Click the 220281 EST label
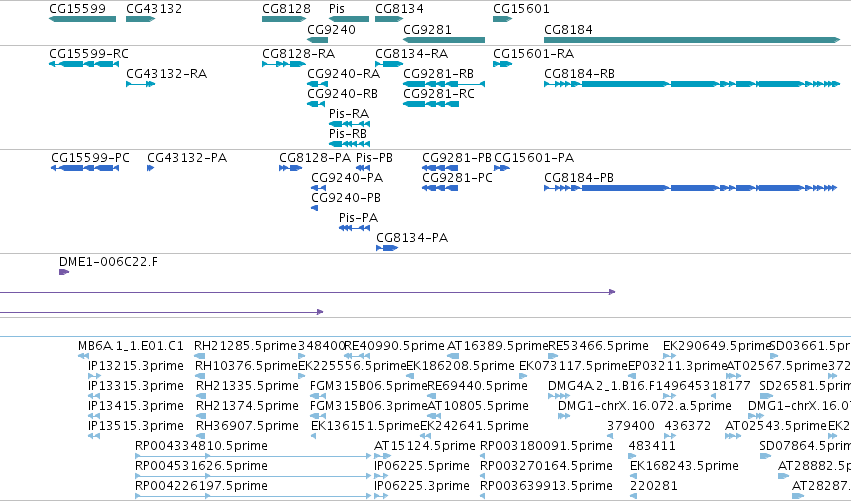 (x=654, y=486)
